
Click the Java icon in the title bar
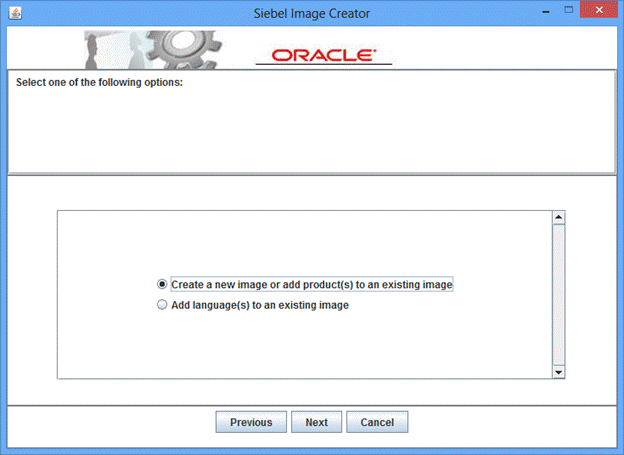coord(15,13)
